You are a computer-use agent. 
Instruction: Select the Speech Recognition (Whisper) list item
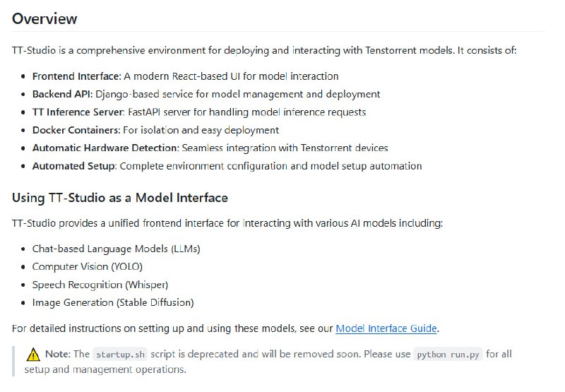click(100, 285)
